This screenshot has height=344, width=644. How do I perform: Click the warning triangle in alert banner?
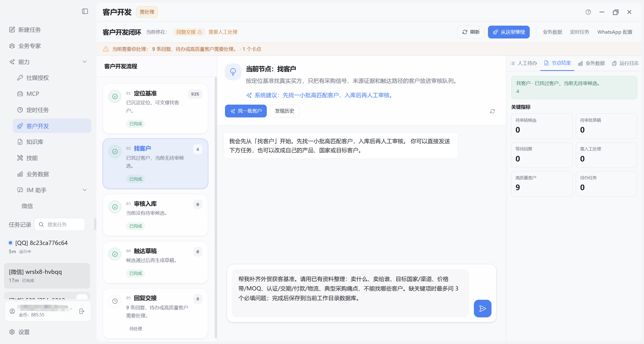106,49
